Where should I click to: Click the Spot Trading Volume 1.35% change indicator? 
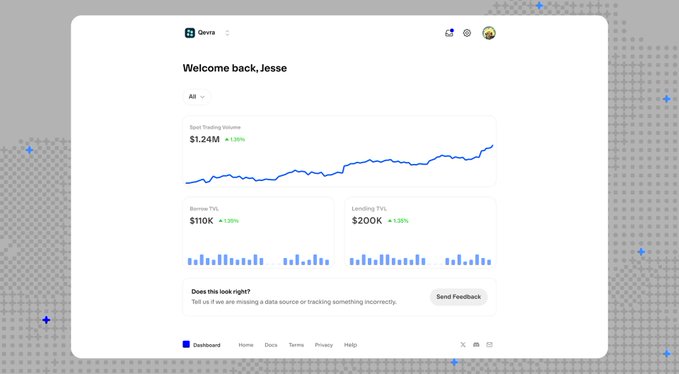coord(235,139)
